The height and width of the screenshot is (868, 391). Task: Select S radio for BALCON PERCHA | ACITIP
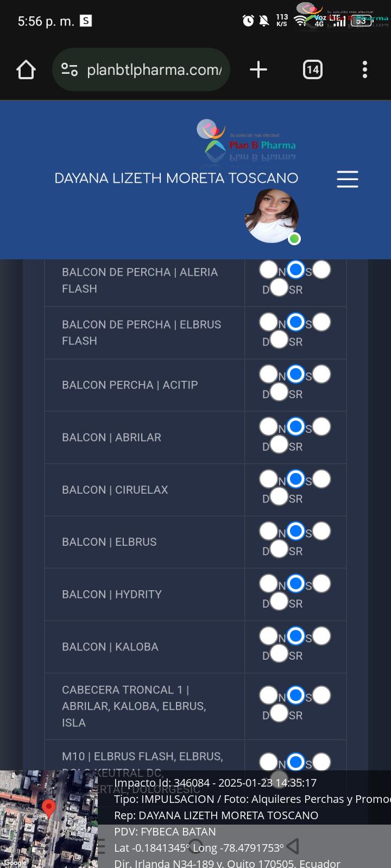coord(295,374)
